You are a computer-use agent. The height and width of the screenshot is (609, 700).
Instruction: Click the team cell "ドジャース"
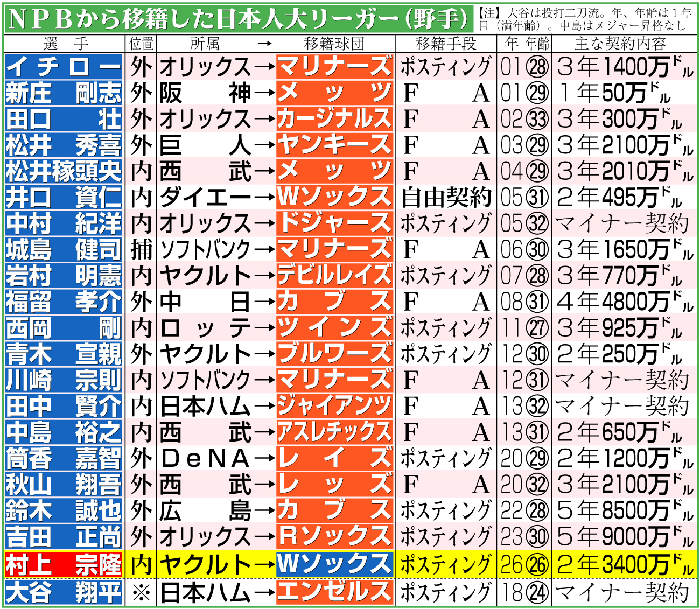(334, 223)
